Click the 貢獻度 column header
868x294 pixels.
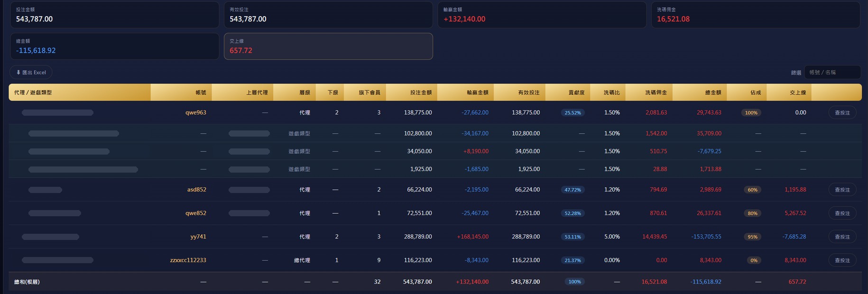point(568,92)
